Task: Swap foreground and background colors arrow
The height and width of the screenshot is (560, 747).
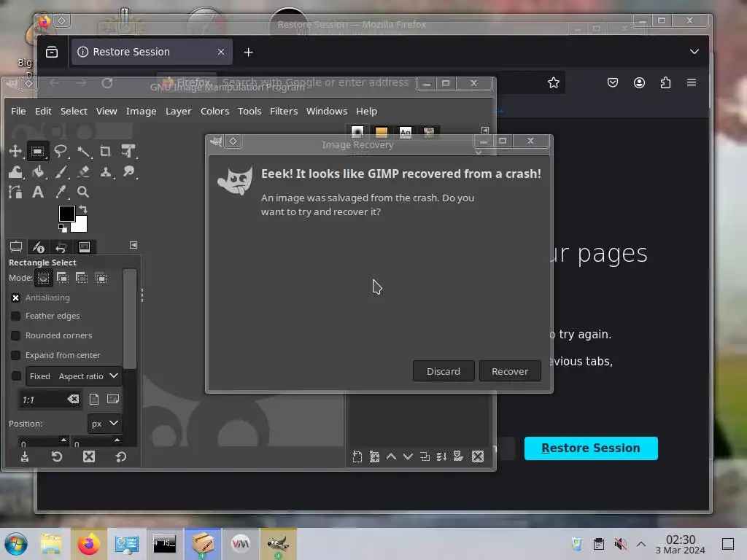Action: coord(83,209)
